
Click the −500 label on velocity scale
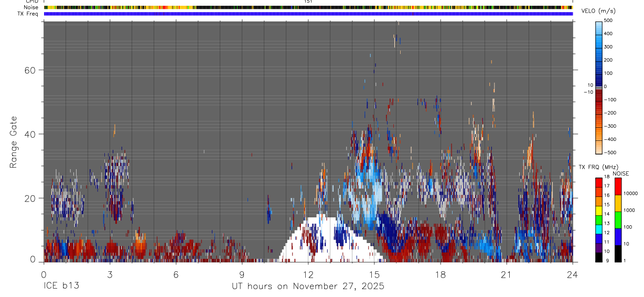point(609,152)
